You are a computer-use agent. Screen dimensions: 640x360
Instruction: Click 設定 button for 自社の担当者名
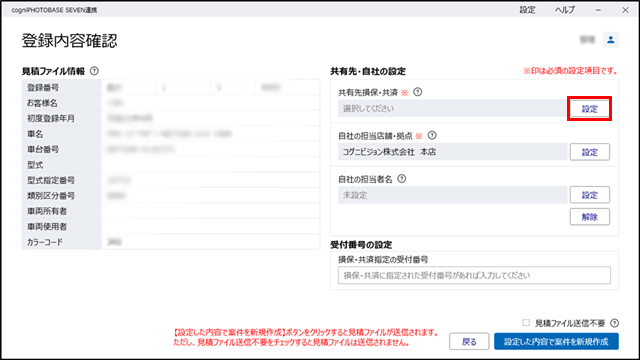[x=589, y=195]
